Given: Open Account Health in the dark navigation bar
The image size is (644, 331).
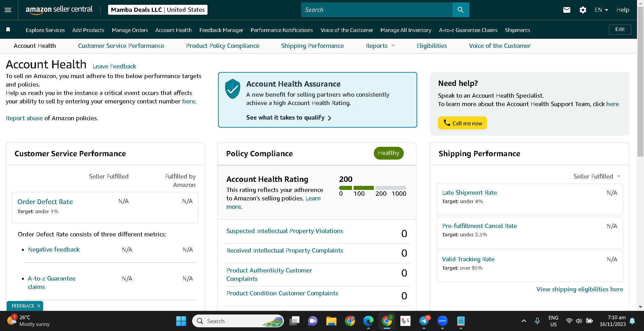Looking at the screenshot, I should click(174, 30).
